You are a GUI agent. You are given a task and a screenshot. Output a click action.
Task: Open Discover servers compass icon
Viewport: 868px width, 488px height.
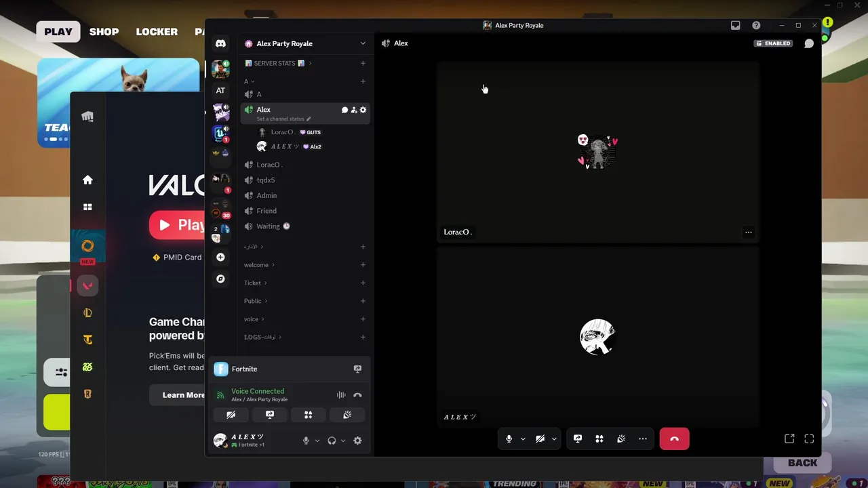pos(220,279)
